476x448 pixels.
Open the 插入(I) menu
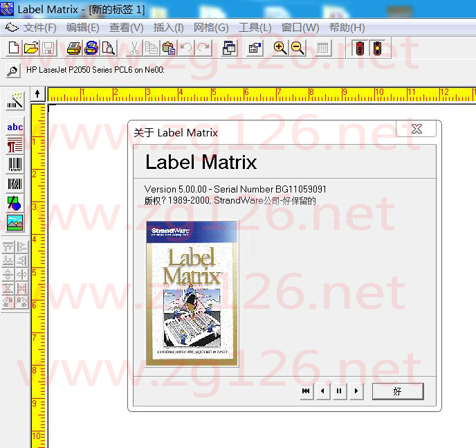(169, 28)
